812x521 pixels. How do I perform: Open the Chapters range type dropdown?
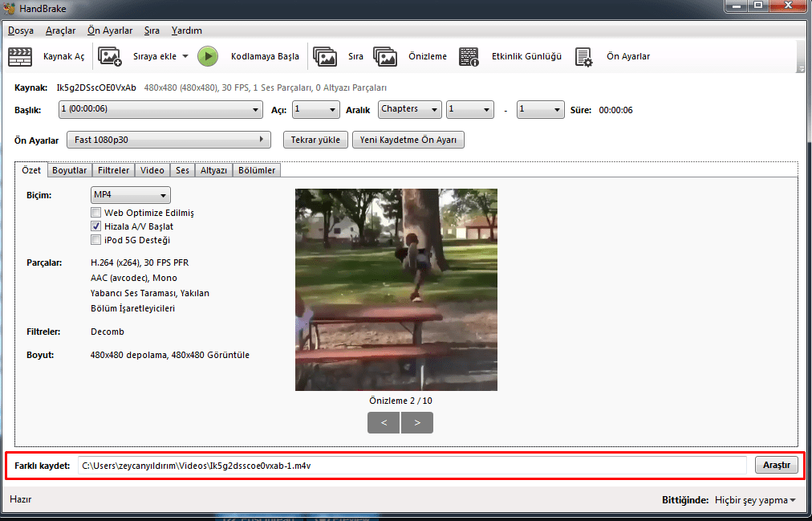coord(410,110)
